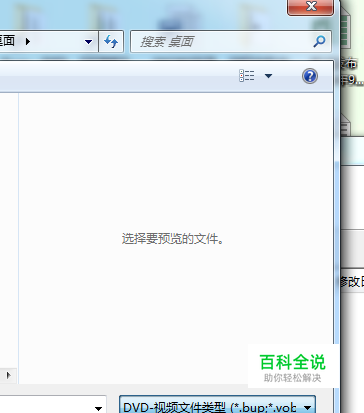Expand the view options dropdown arrow

tap(268, 76)
